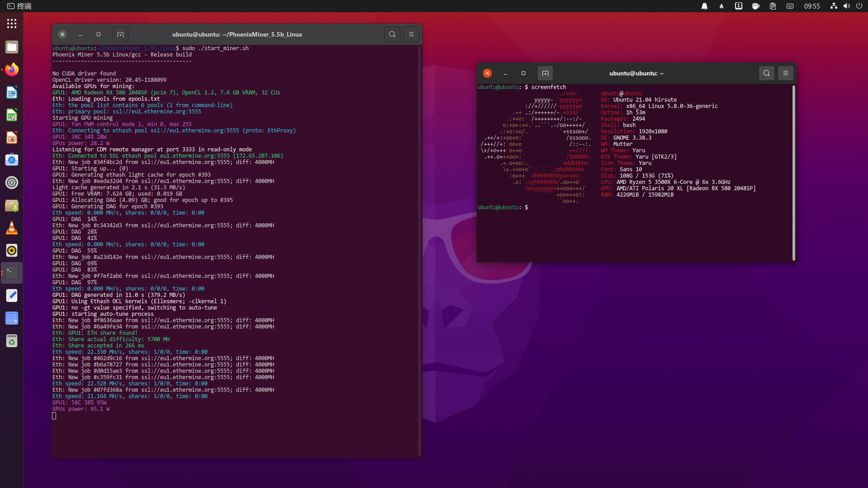Open the Show Applications grid

coord(12,23)
